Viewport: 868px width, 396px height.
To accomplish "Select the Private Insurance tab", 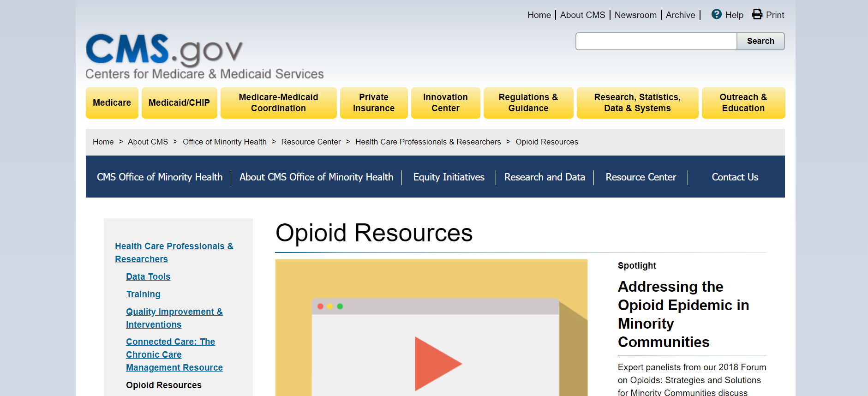I will (374, 103).
